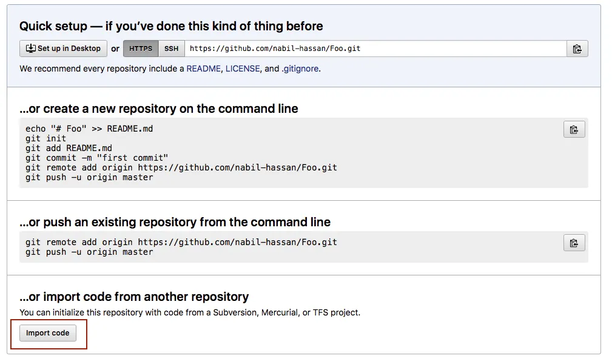Click the 'git commit -m "first commit"' line
This screenshot has height=364, width=612.
click(x=96, y=158)
